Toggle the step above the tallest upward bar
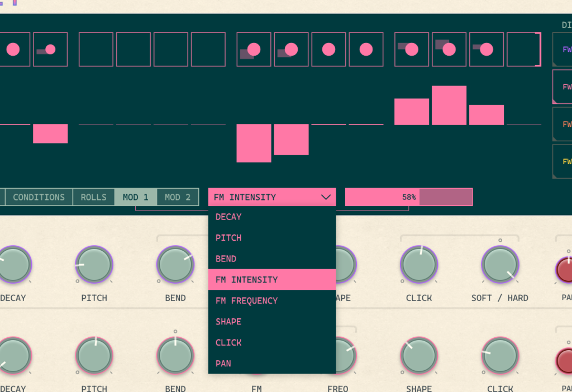The image size is (572, 392). [x=449, y=49]
